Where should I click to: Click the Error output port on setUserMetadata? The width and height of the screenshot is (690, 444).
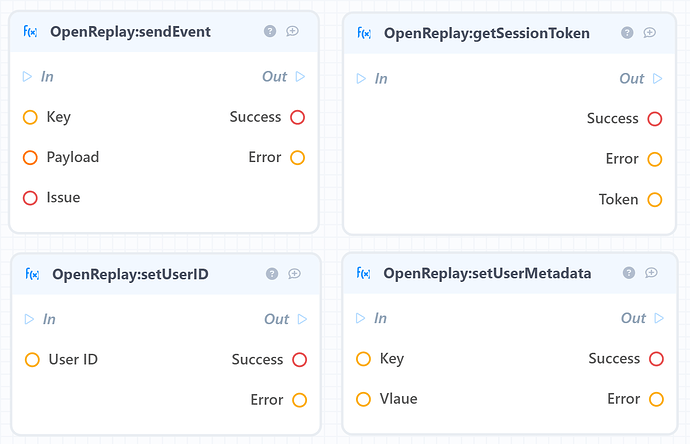point(656,399)
